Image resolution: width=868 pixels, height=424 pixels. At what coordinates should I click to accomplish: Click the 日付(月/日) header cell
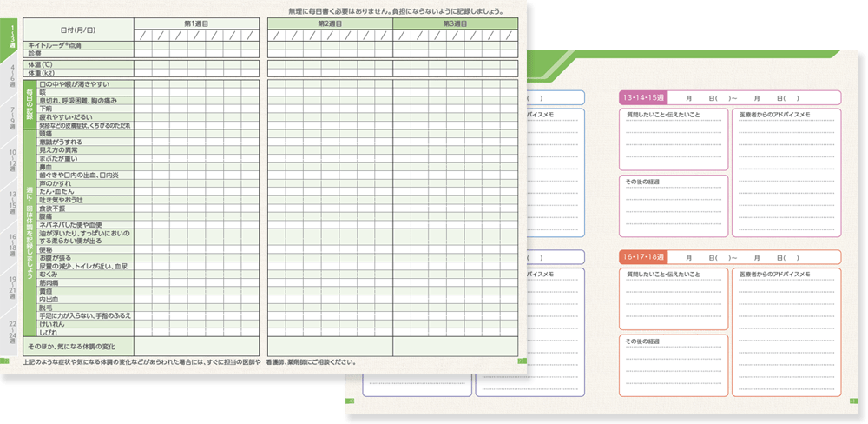78,30
